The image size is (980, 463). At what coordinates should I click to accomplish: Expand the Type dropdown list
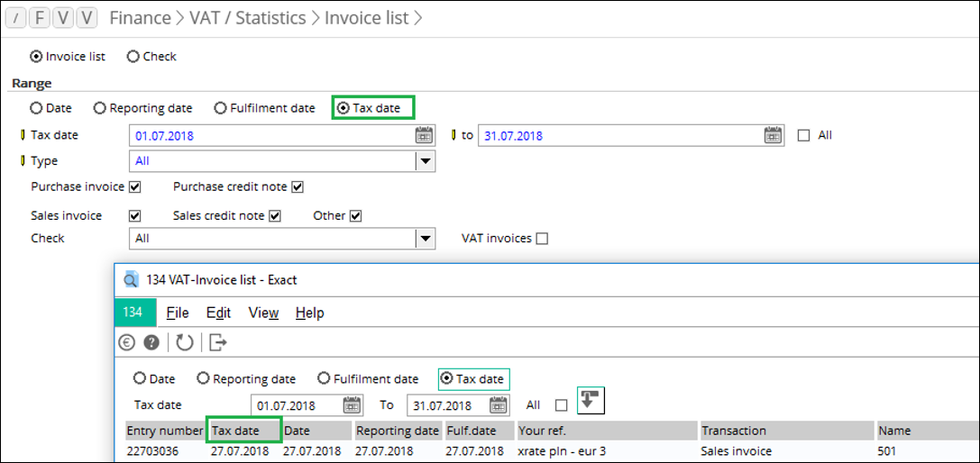[x=425, y=161]
